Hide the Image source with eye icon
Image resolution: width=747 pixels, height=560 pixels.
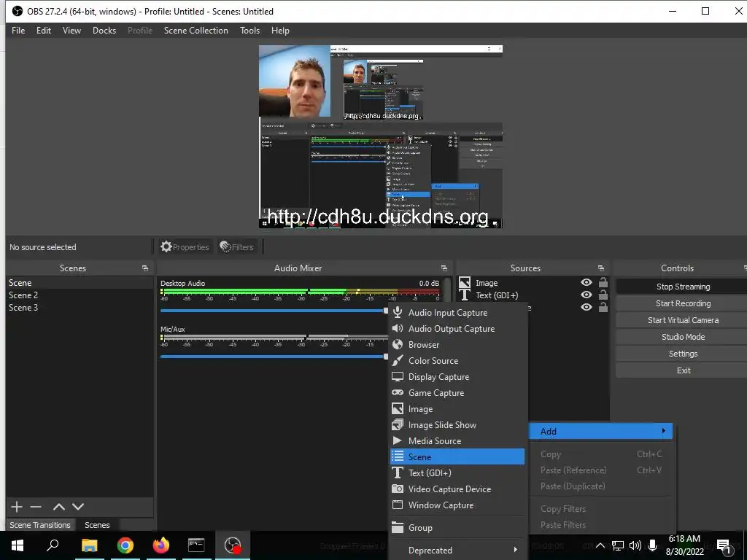pos(587,282)
